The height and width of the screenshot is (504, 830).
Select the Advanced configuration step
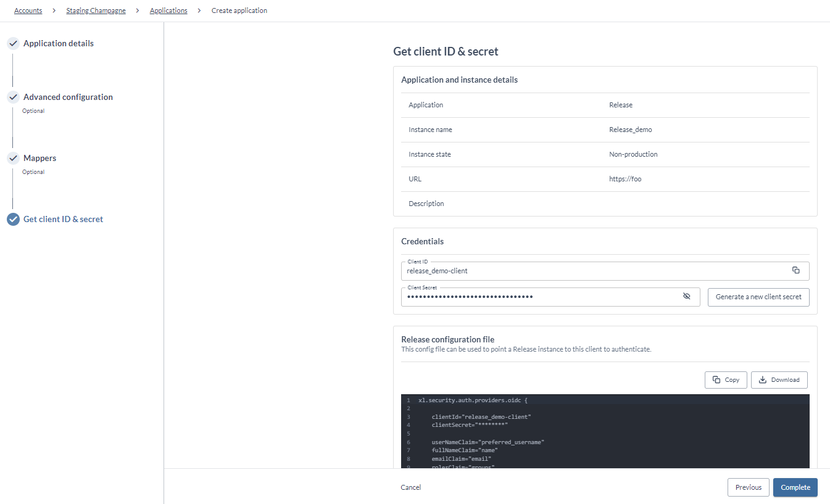[x=68, y=97]
